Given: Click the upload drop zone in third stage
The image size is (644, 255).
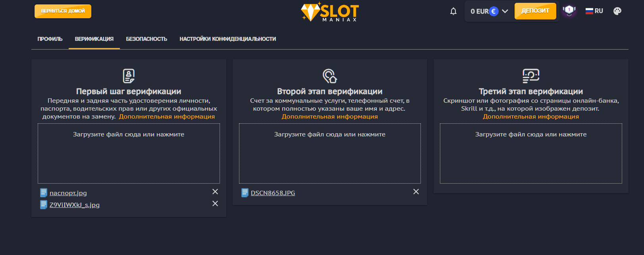Looking at the screenshot, I should tap(531, 153).
